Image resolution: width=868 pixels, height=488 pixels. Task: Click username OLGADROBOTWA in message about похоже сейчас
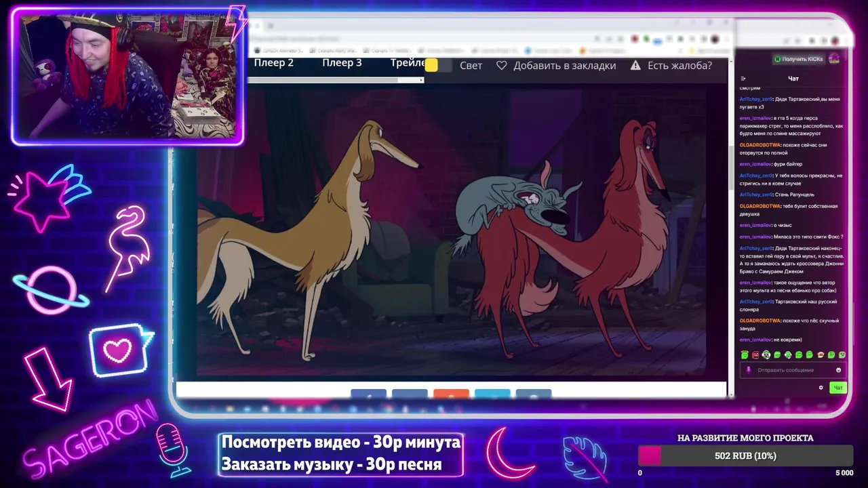[x=759, y=145]
